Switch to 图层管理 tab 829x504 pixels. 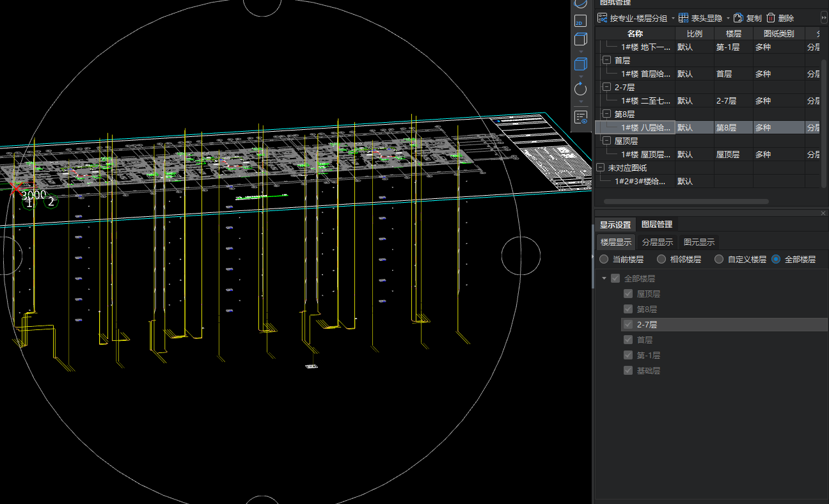[x=657, y=224]
